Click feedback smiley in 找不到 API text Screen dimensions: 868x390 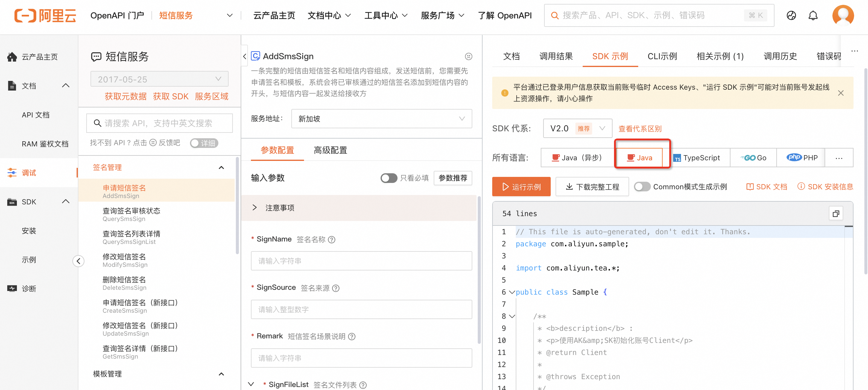tap(153, 143)
